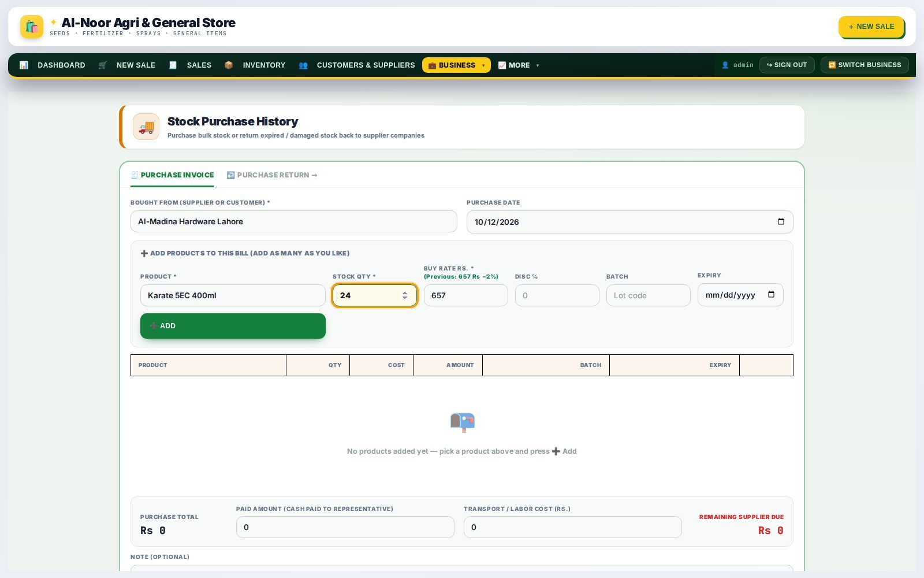924x578 pixels.
Task: Click the Stock Qty stepper arrows
Action: 405,295
